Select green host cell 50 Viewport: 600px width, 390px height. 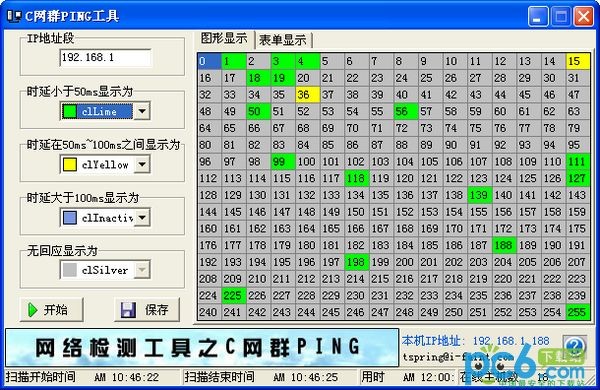258,111
